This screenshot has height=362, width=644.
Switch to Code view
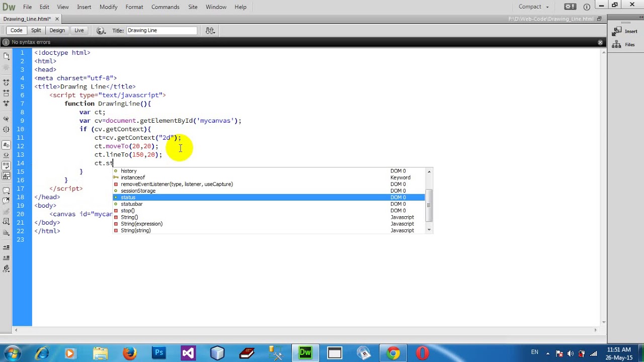(x=16, y=30)
